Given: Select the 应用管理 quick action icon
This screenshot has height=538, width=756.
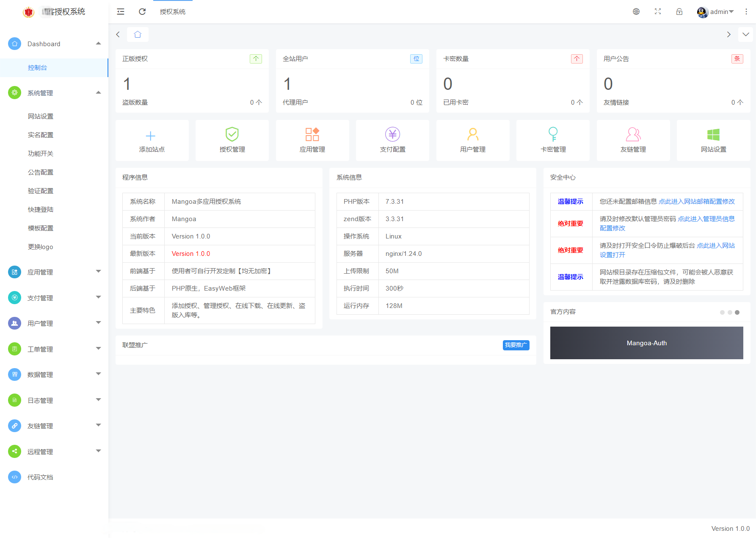Looking at the screenshot, I should (312, 135).
